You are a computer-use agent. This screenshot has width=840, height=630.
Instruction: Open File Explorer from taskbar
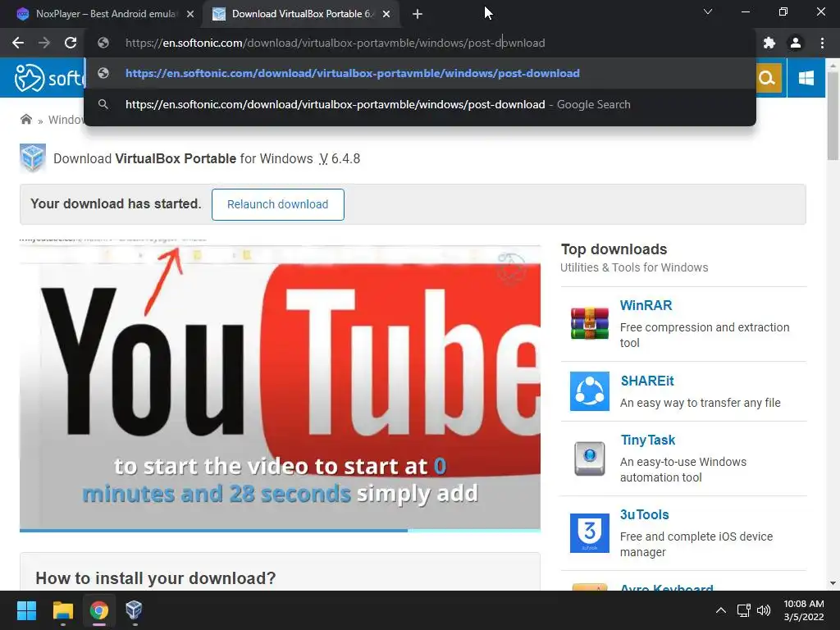click(62, 610)
